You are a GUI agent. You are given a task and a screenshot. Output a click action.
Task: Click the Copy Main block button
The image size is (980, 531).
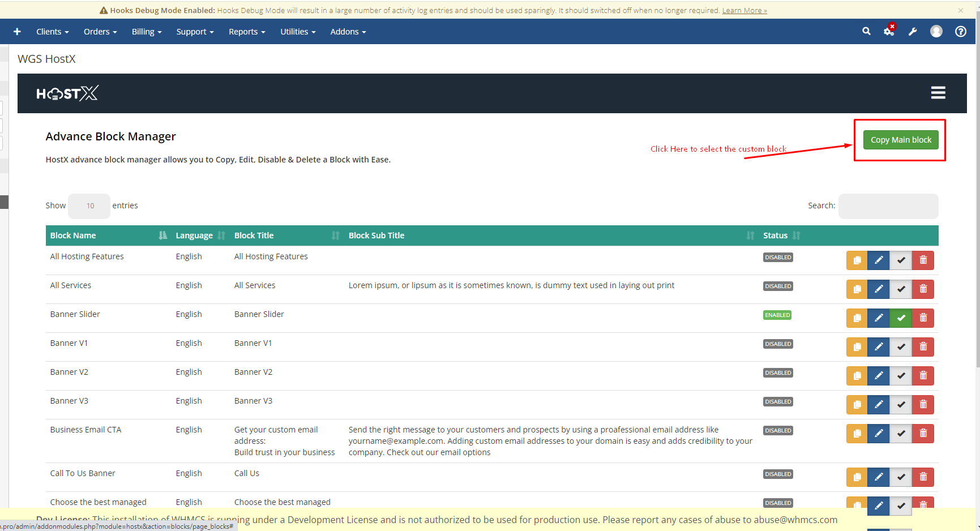tap(901, 140)
